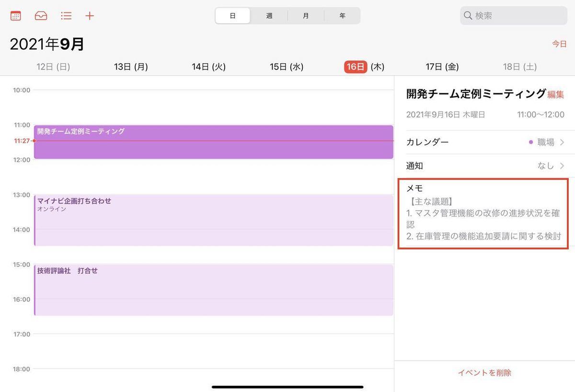Select 18日 (土) in the date strip

[520, 67]
